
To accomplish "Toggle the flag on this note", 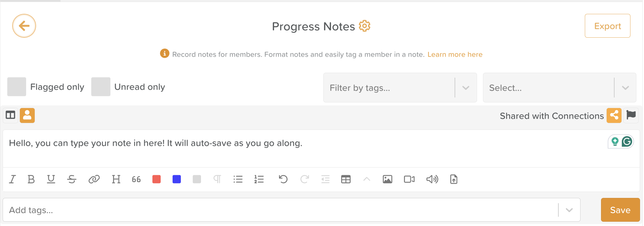I will pos(631,115).
